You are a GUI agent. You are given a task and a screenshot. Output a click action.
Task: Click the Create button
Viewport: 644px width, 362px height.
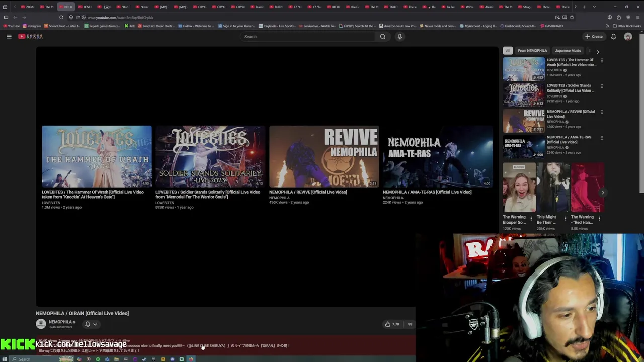[594, 37]
